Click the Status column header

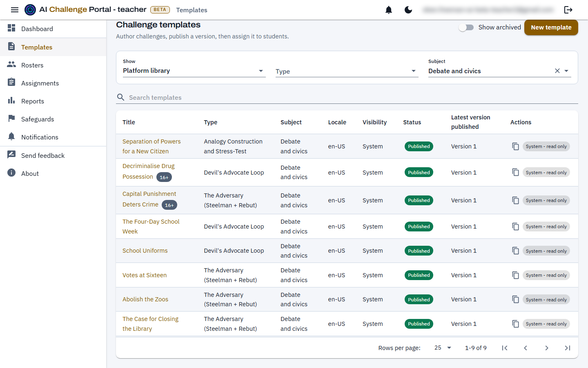pos(412,122)
